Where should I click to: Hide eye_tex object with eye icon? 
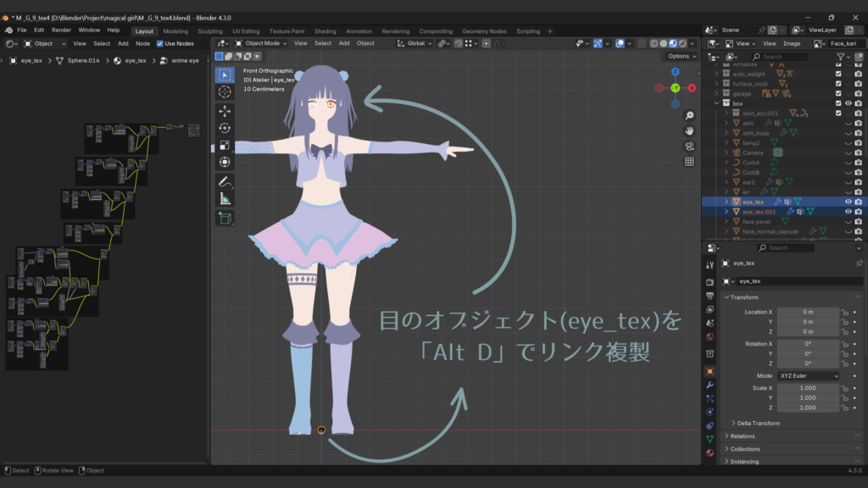(x=848, y=202)
